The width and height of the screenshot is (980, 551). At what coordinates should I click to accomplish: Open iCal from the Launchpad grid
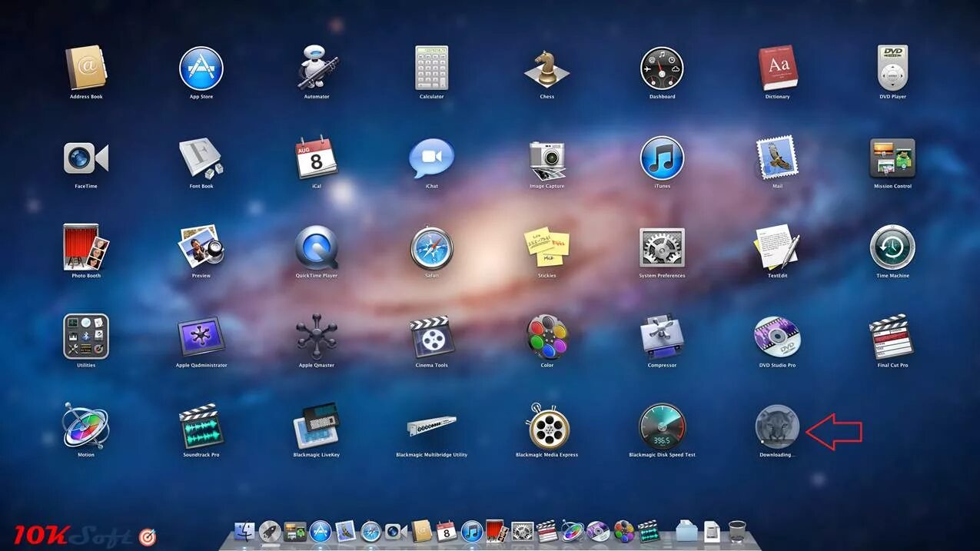(x=317, y=158)
